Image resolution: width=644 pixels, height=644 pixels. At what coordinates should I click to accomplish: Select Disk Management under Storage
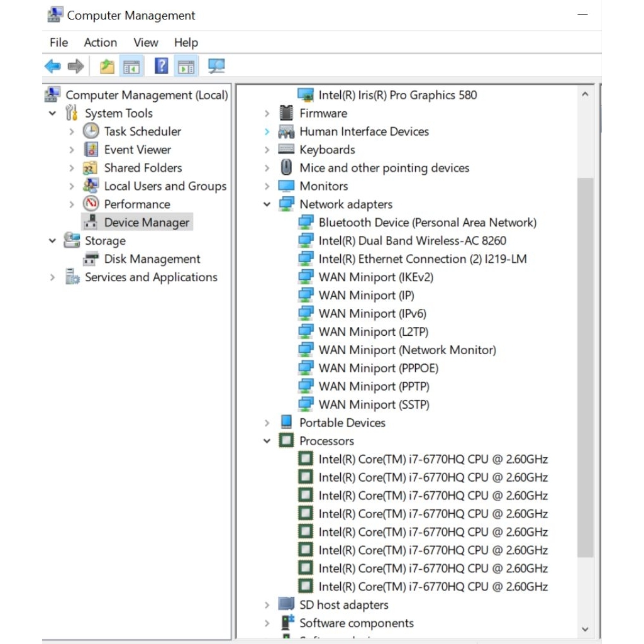click(x=152, y=259)
